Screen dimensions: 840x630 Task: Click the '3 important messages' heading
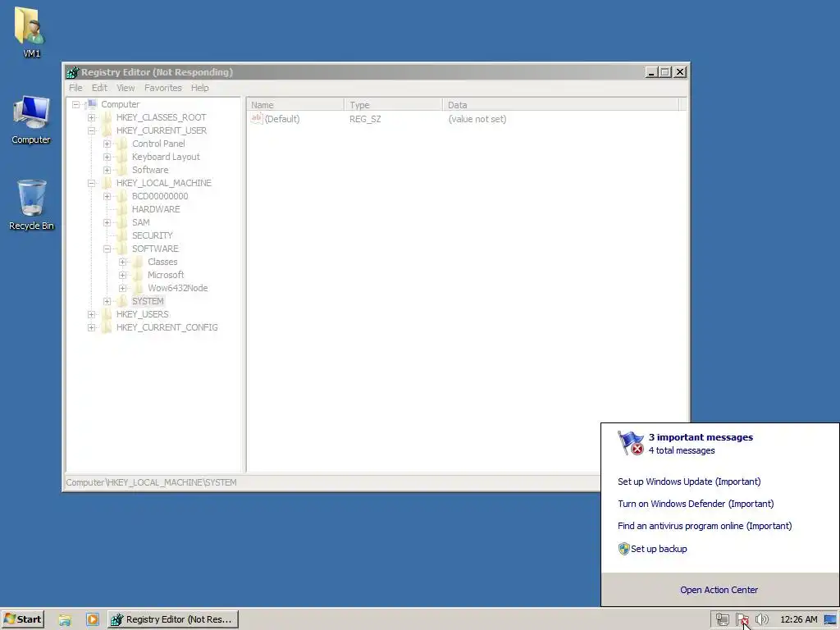click(701, 437)
